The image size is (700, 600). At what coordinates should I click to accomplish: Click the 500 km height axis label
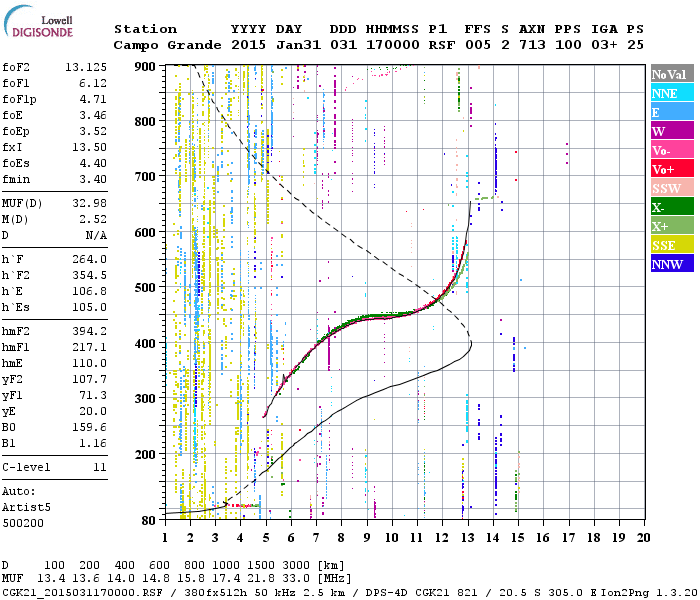145,287
